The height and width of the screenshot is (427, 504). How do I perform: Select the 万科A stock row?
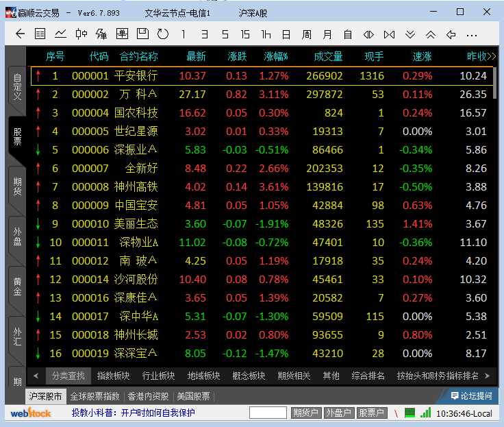click(137, 94)
